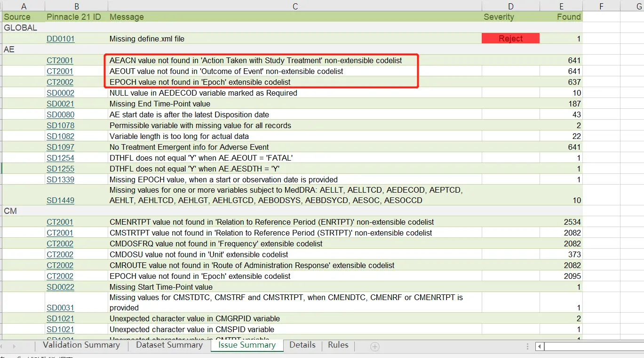Image resolution: width=644 pixels, height=358 pixels.
Task: Select column E header
Action: 561,6
